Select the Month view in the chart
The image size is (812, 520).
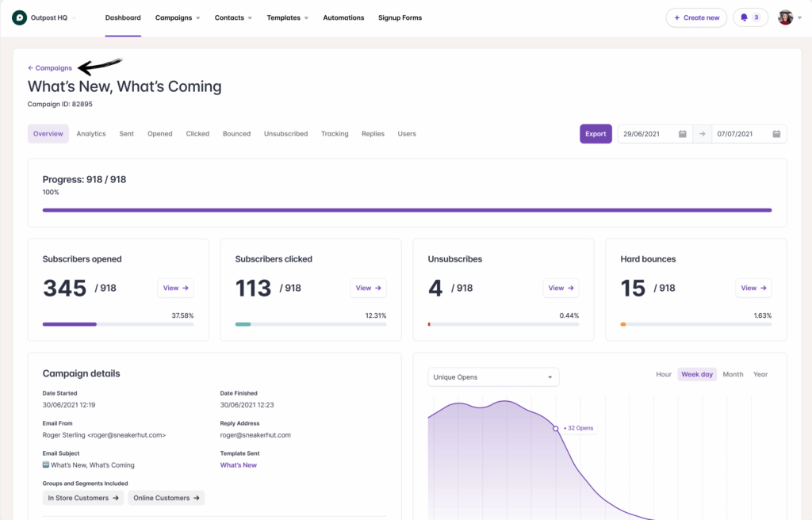click(733, 373)
